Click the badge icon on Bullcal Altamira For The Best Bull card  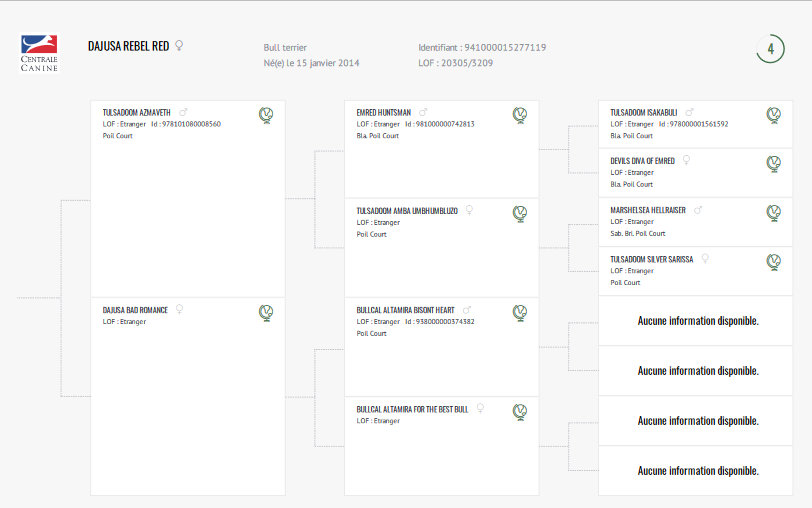[520, 412]
